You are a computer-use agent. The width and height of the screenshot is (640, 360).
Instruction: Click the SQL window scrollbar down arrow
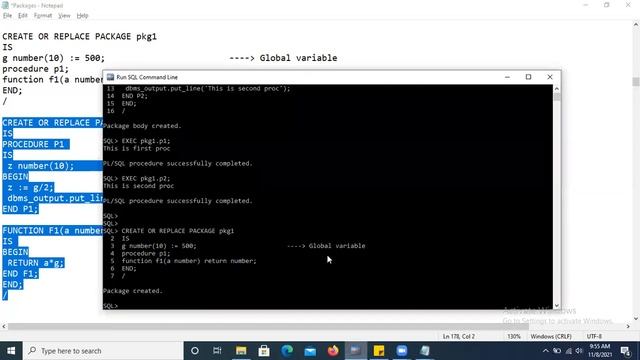(557, 305)
